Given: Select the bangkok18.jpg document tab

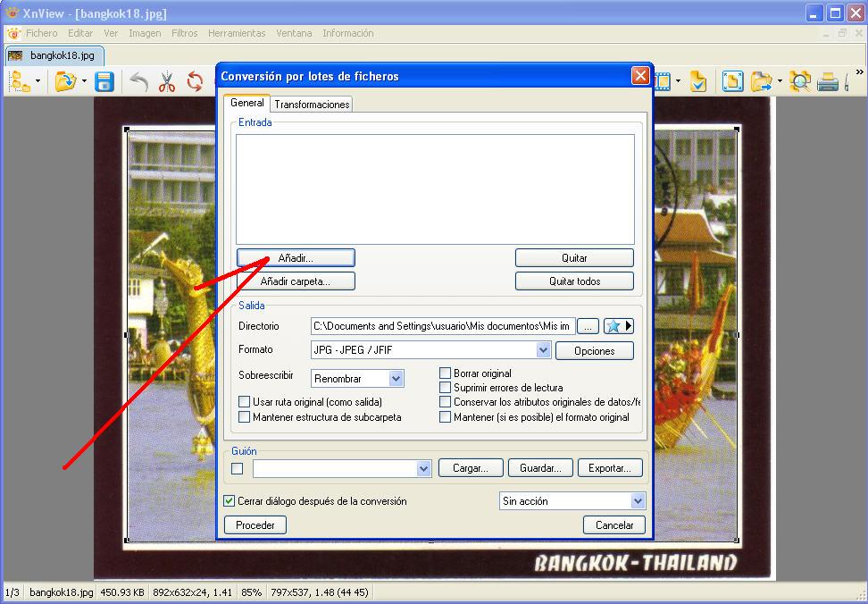Looking at the screenshot, I should pos(54,55).
